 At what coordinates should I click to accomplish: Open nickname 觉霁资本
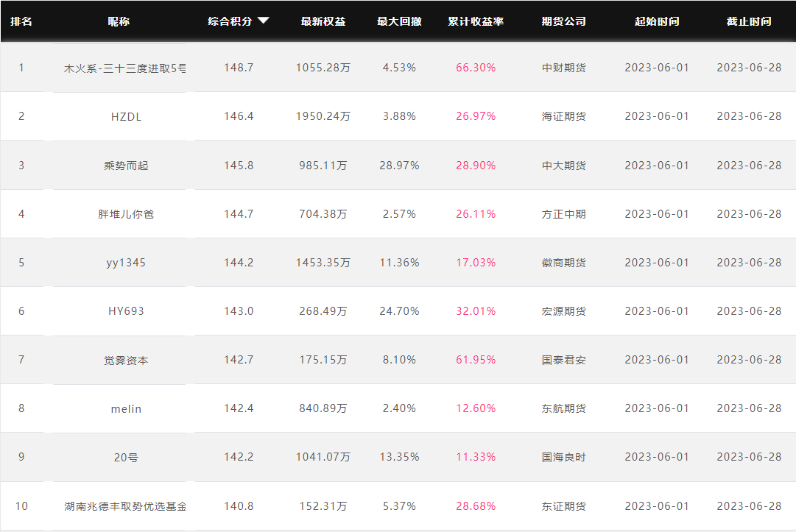pyautogui.click(x=127, y=360)
